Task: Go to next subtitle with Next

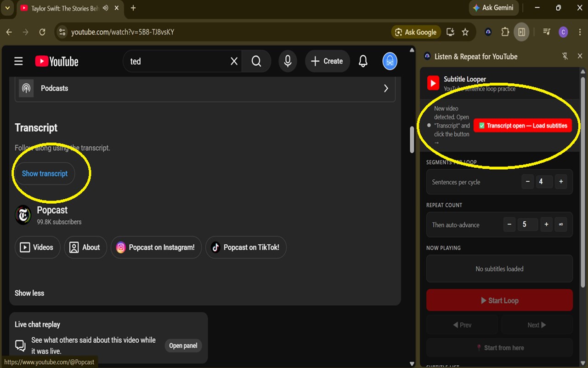Action: click(x=537, y=325)
